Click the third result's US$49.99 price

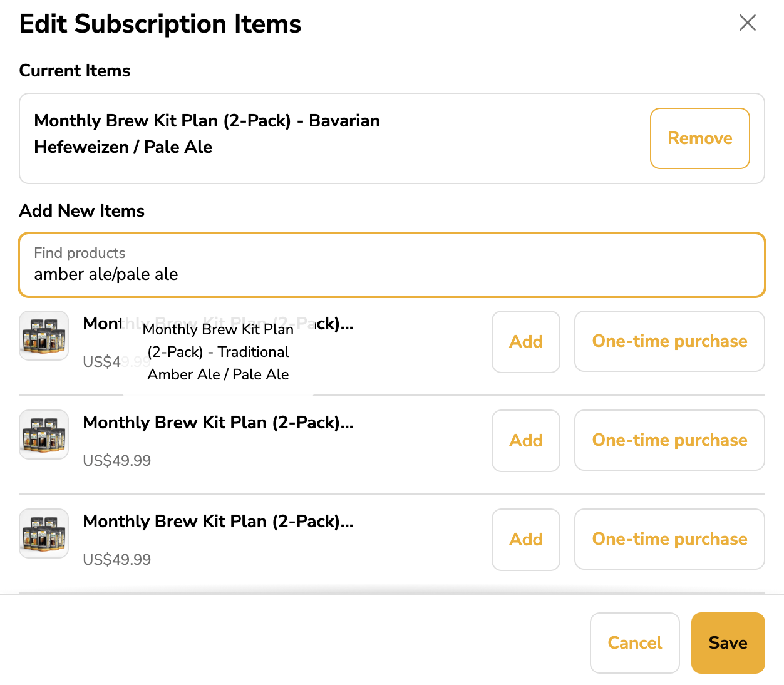pyautogui.click(x=117, y=560)
